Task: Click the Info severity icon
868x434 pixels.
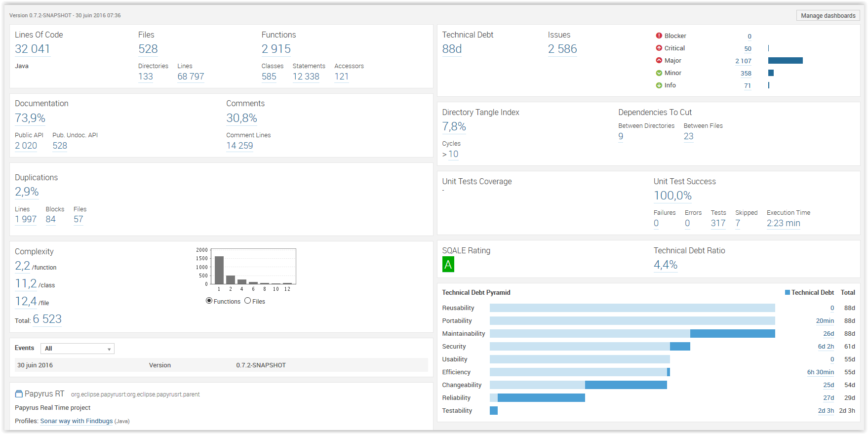Action: tap(659, 85)
